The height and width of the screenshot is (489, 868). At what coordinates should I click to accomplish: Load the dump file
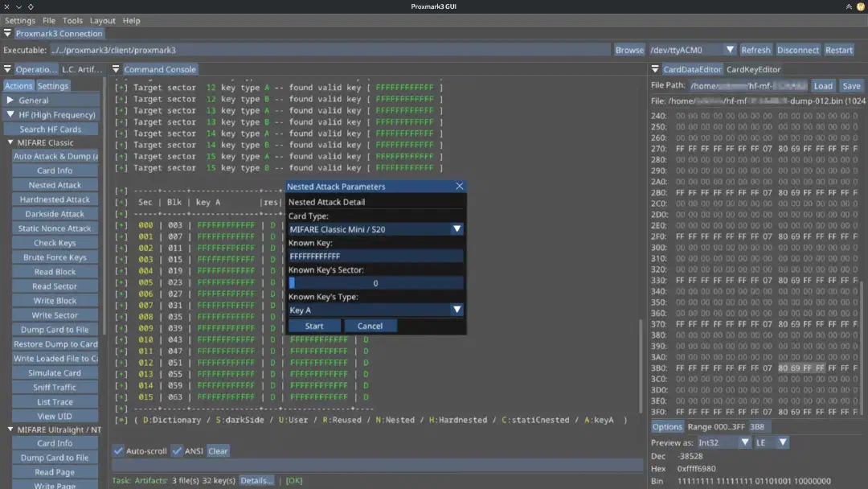pos(823,86)
